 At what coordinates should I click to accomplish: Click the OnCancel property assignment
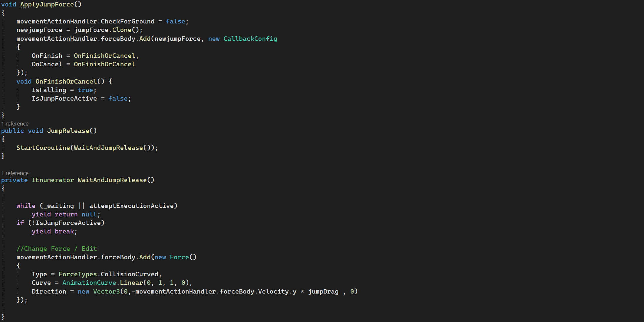[x=47, y=64]
